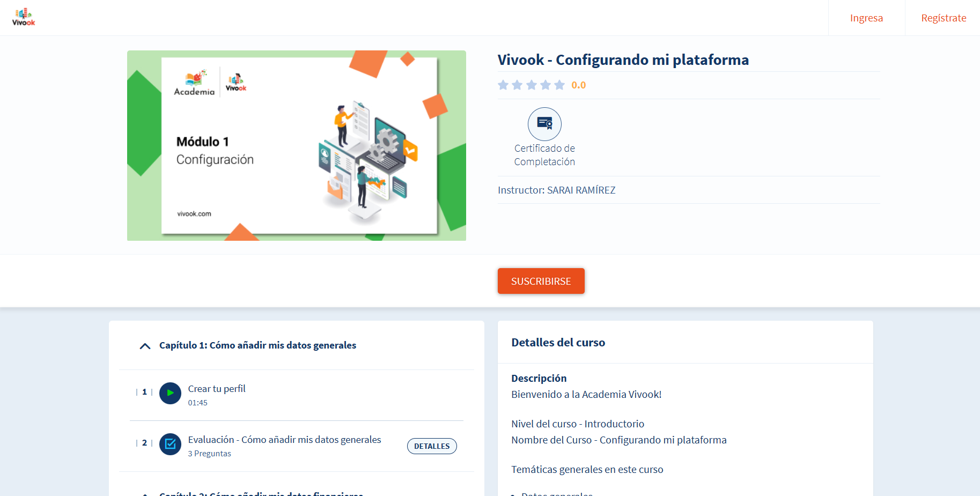Screen dimensions: 980x496
Task: Click the third rating star
Action: click(532, 85)
